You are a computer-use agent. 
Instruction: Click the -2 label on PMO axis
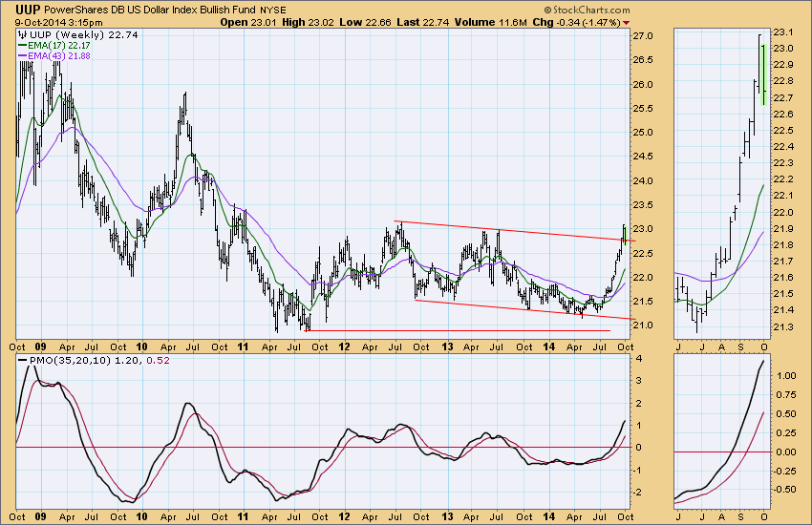click(637, 493)
